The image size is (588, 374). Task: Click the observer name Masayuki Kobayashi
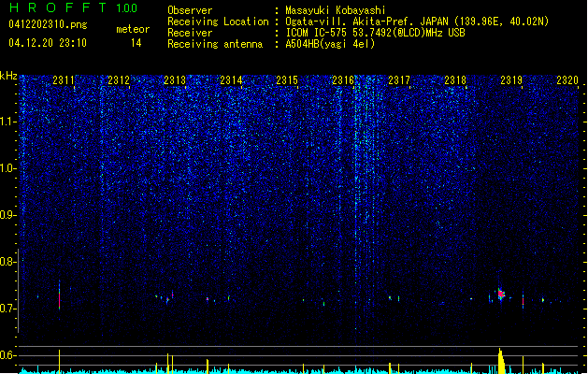point(336,10)
